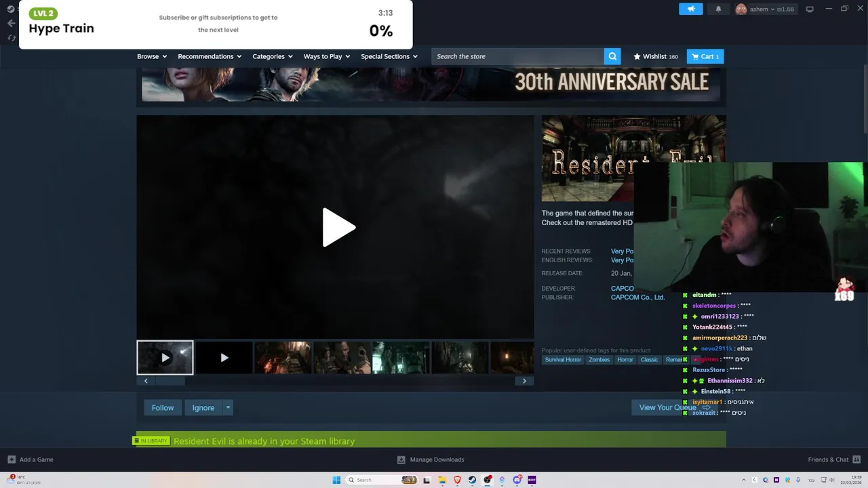868x488 pixels.
Task: Open the Ignore options dropdown arrow
Action: click(228, 407)
